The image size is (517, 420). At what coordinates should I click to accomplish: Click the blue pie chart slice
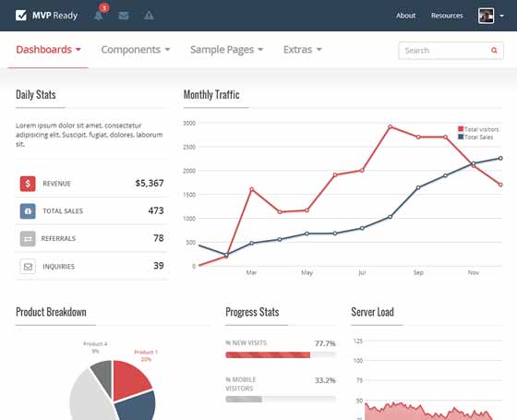pos(138,406)
